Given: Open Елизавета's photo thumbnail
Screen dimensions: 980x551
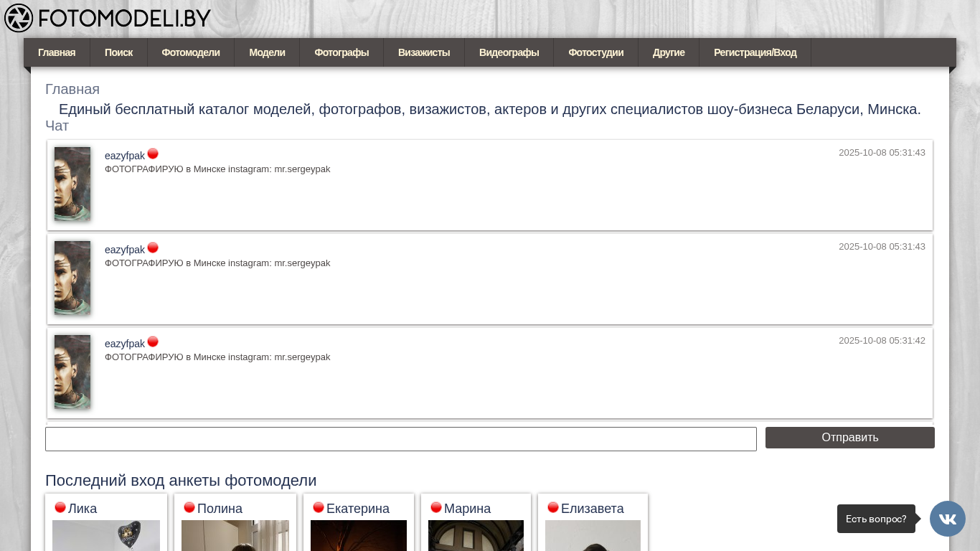Looking at the screenshot, I should click(593, 535).
